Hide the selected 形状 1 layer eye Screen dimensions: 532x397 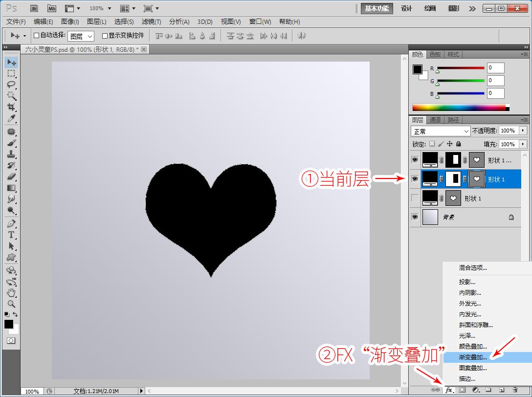click(x=415, y=179)
